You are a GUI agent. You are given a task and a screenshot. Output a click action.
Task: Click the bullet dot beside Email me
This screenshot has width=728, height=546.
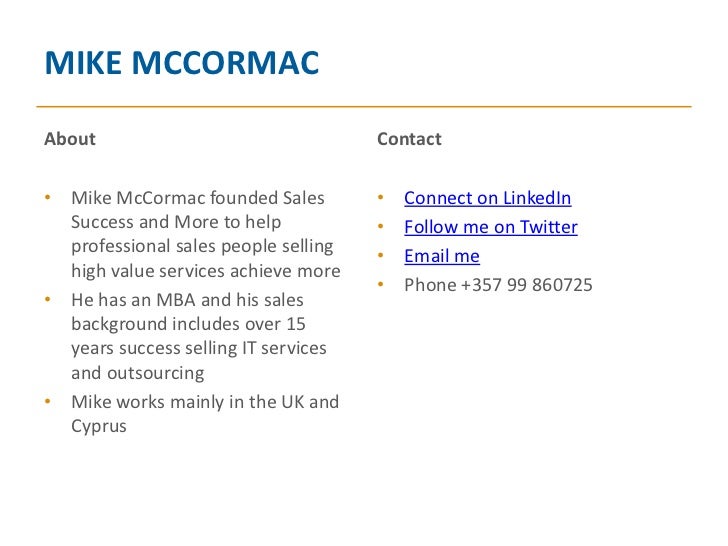click(381, 255)
